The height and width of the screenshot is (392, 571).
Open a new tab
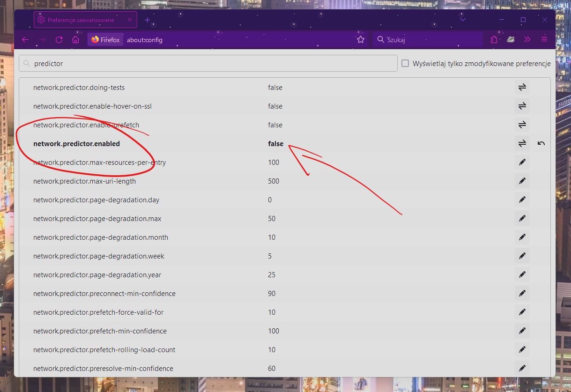click(x=148, y=20)
